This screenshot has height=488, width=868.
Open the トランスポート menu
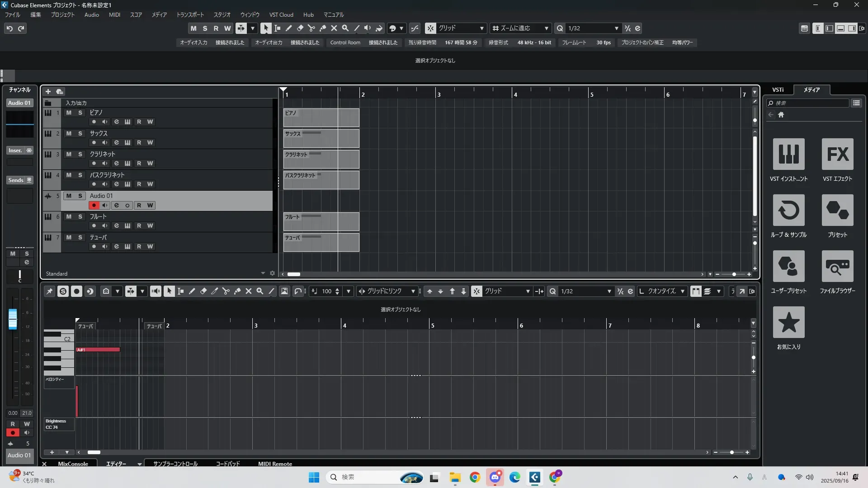[190, 14]
